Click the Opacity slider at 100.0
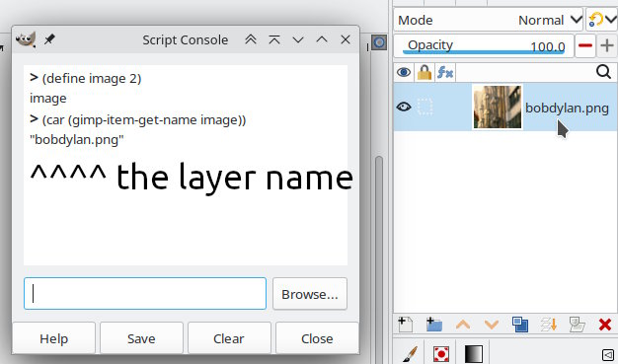618x364 pixels. tap(483, 46)
